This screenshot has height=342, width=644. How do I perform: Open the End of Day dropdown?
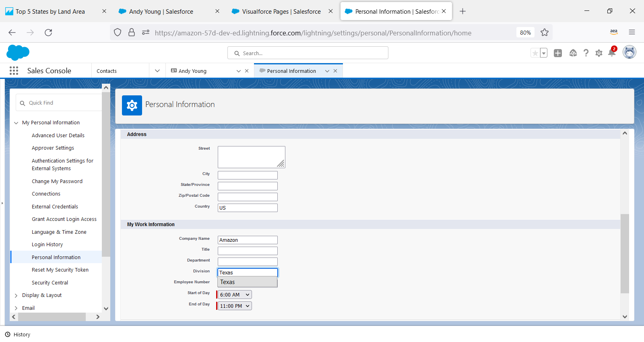(x=234, y=306)
